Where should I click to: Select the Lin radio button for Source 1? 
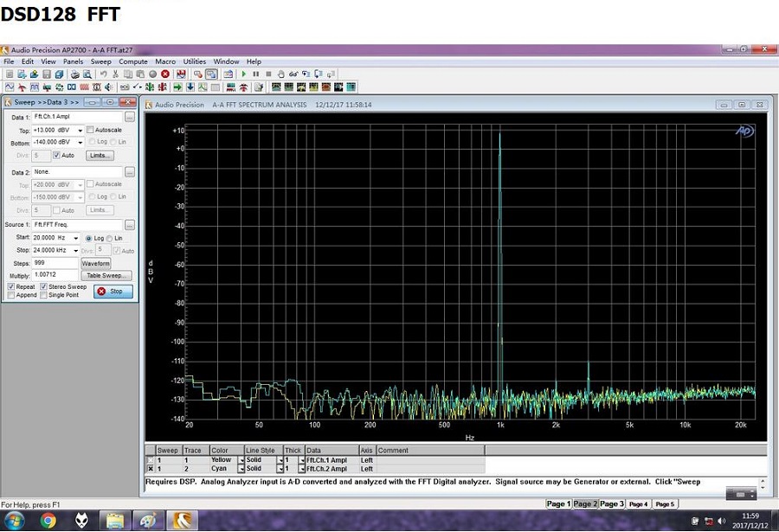(111, 238)
